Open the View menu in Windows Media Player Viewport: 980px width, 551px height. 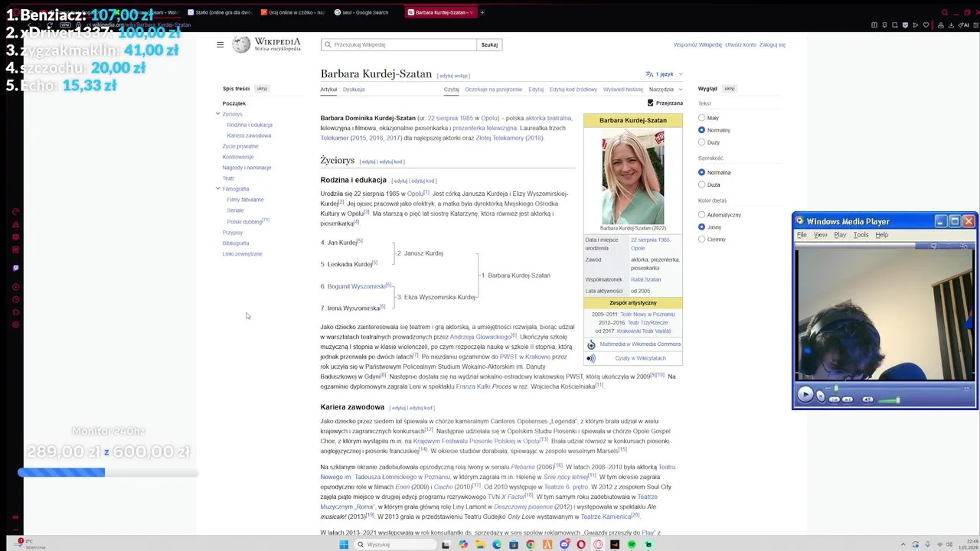820,235
